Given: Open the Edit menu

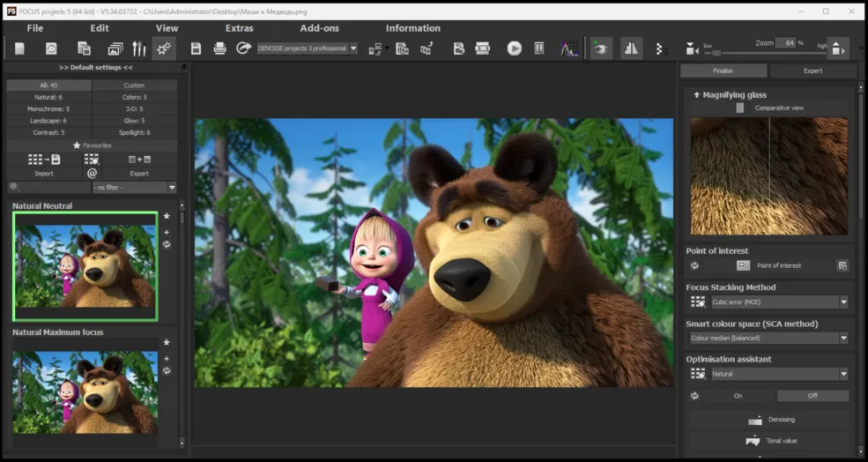Looking at the screenshot, I should [x=100, y=28].
